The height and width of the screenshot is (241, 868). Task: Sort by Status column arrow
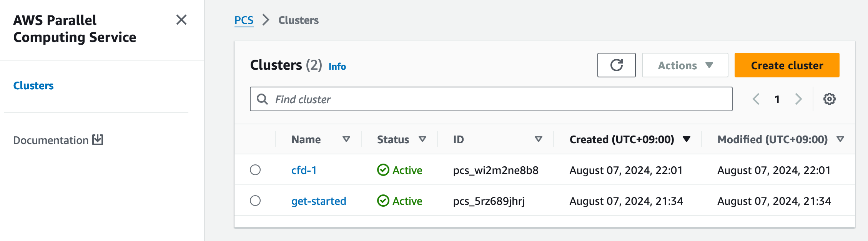422,139
